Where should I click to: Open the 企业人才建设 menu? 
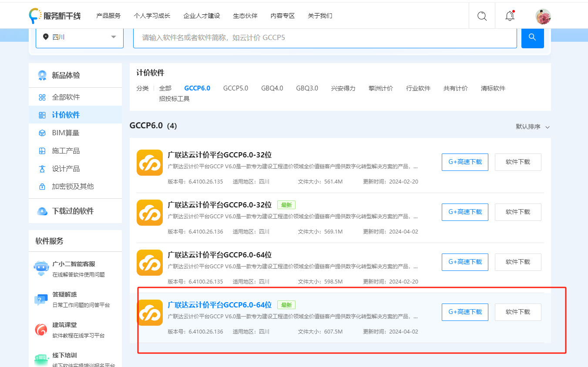202,16
